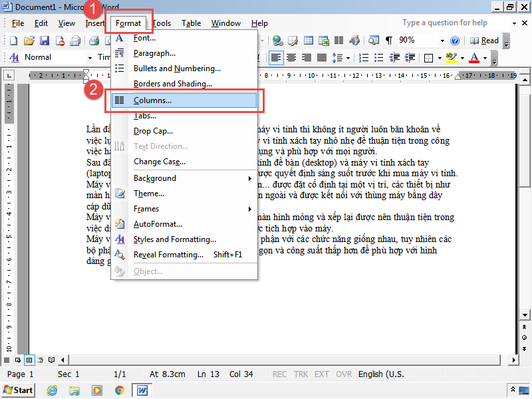Screen dimensions: 532x399
Task: Switch to Reading Layout with Read button
Action: [484, 41]
